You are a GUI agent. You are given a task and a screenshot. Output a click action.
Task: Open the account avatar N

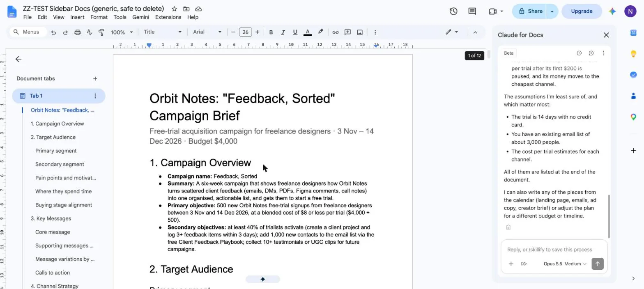pos(630,11)
